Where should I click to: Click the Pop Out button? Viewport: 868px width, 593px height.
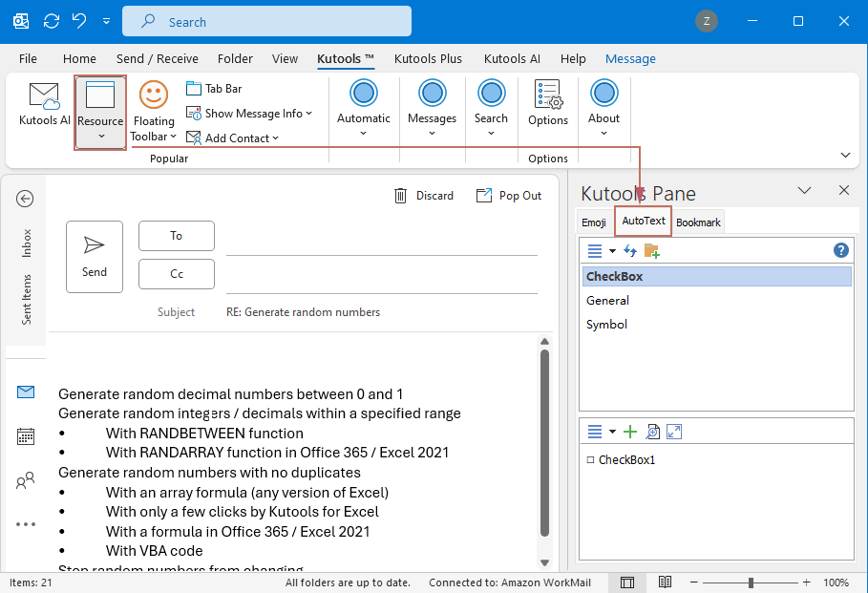[x=508, y=195]
